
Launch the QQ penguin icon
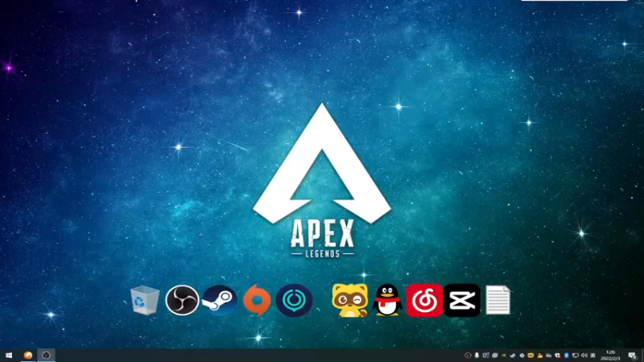pyautogui.click(x=387, y=300)
